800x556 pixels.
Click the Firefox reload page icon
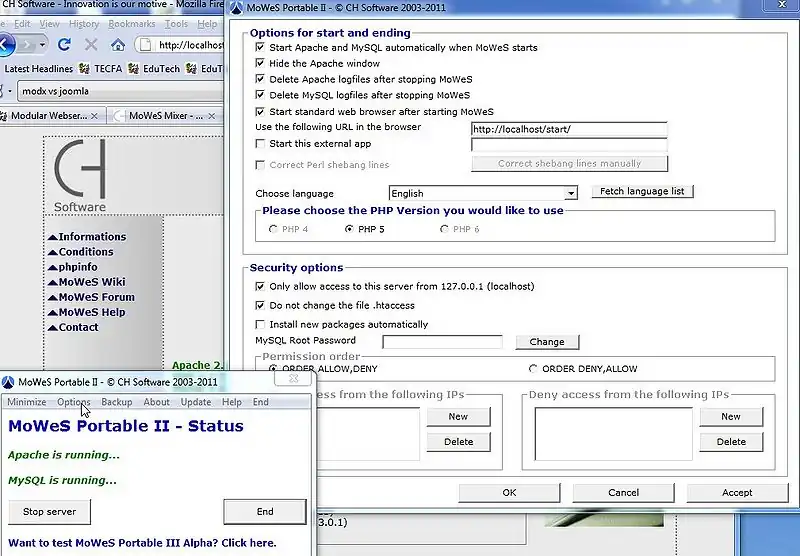point(64,45)
